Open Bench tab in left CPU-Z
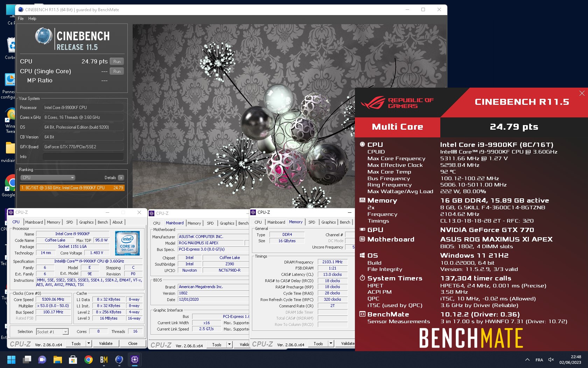 pyautogui.click(x=103, y=222)
